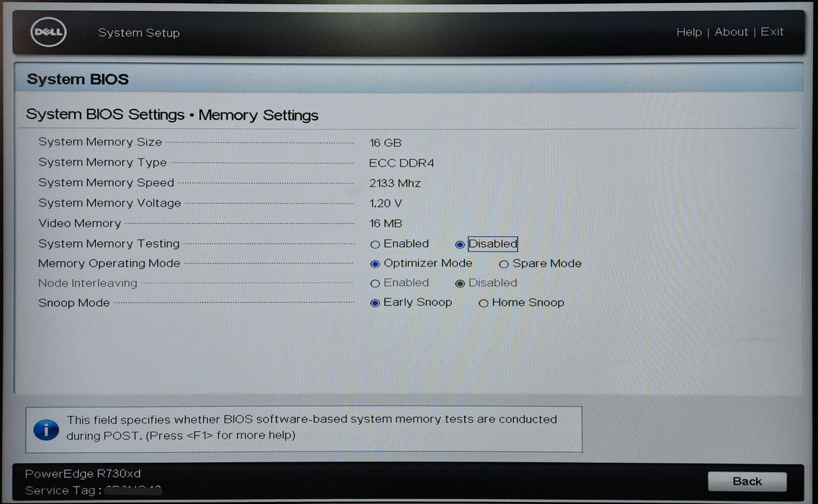Viewport: 818px width, 504px height.
Task: Click the Memory Settings breadcrumb title
Action: coord(258,115)
